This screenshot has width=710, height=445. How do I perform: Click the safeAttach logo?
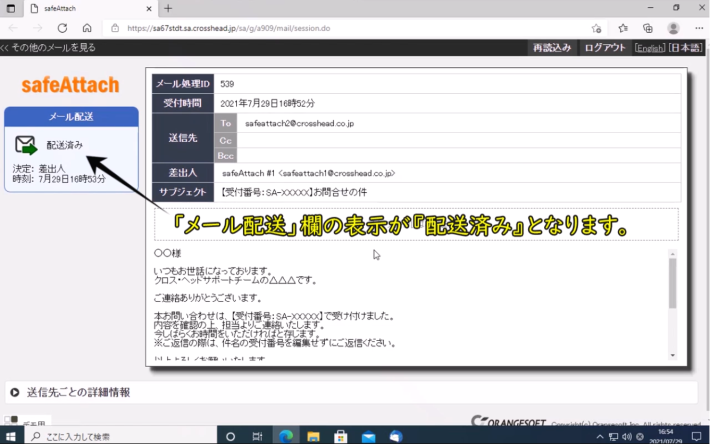[x=71, y=85]
